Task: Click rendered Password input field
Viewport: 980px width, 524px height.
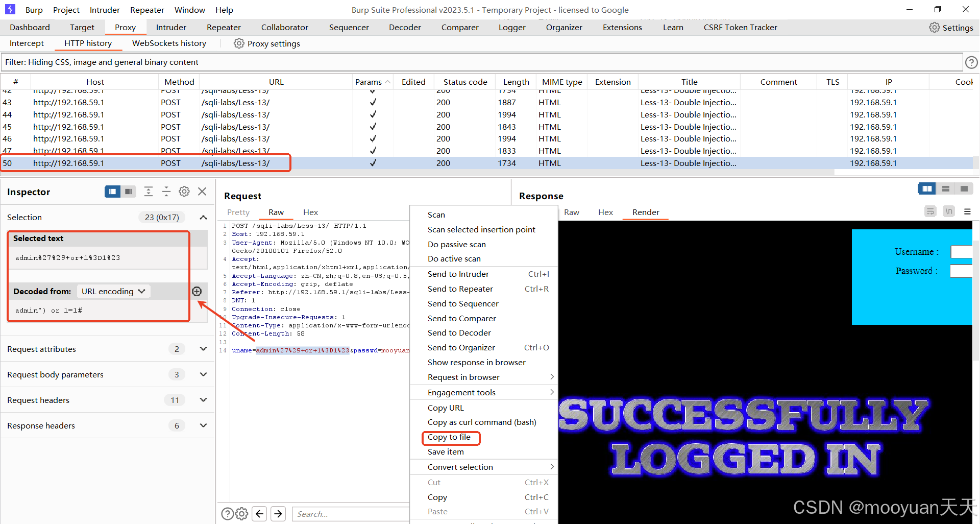Action: click(x=961, y=271)
